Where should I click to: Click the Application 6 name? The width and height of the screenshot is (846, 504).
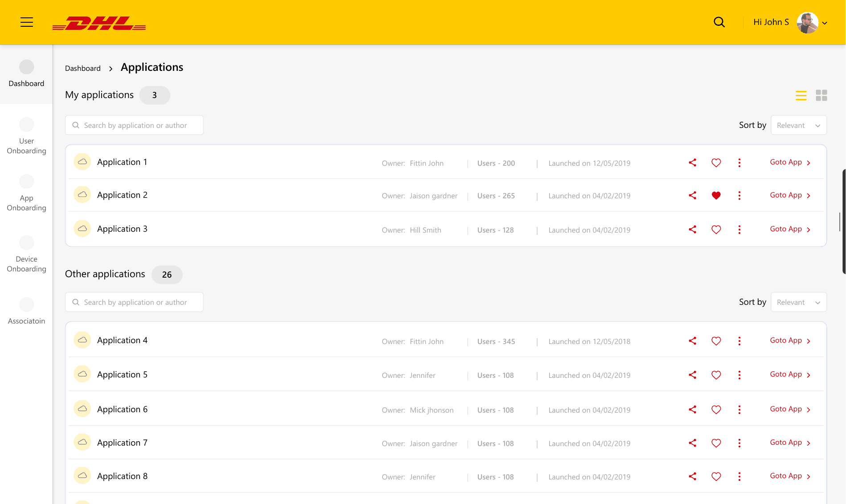click(122, 409)
